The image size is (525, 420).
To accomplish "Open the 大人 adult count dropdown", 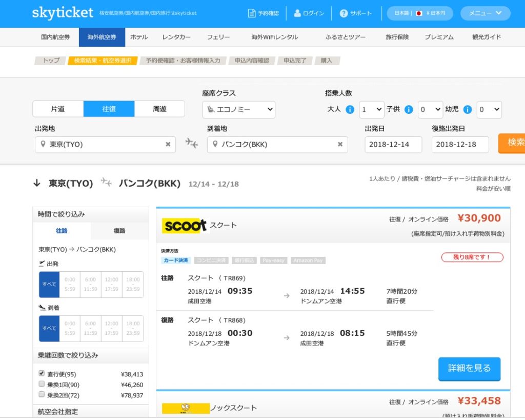I will 371,110.
